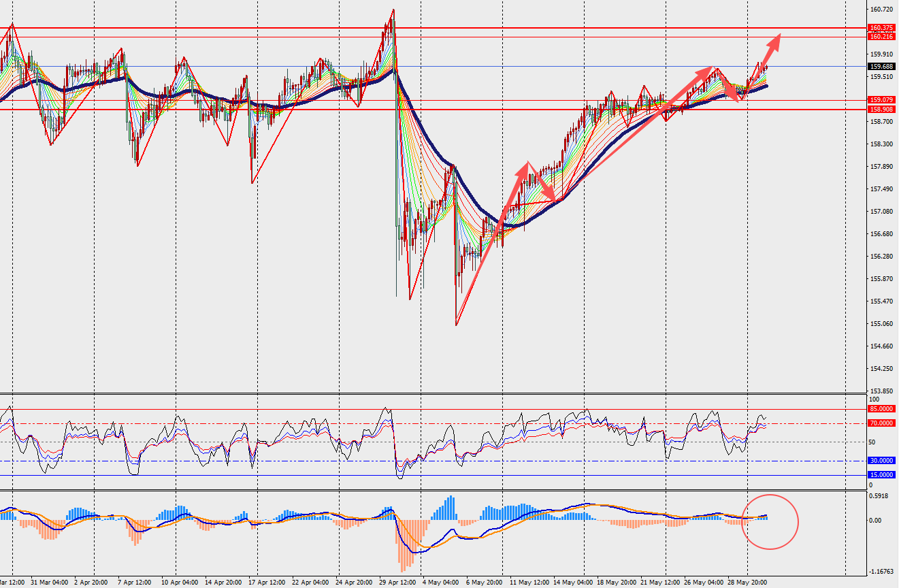Click the time axis label 11 May 12:00
This screenshot has height=588, width=899.
(x=529, y=583)
